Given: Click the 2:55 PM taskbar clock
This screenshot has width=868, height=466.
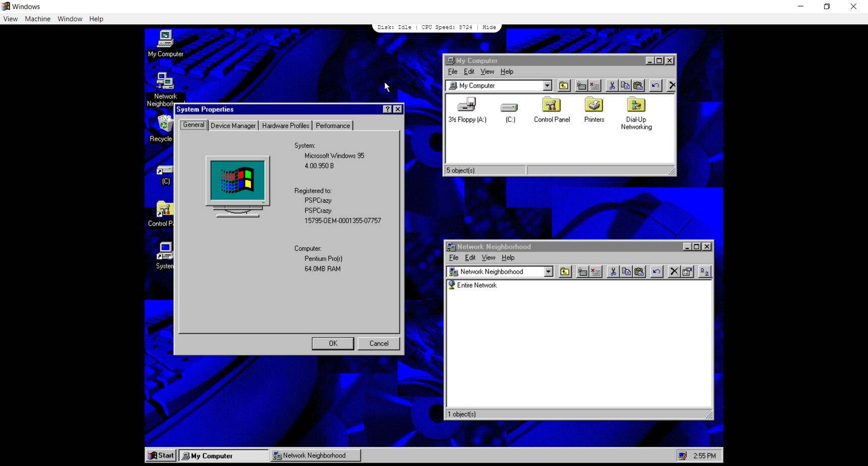Looking at the screenshot, I should pos(704,456).
